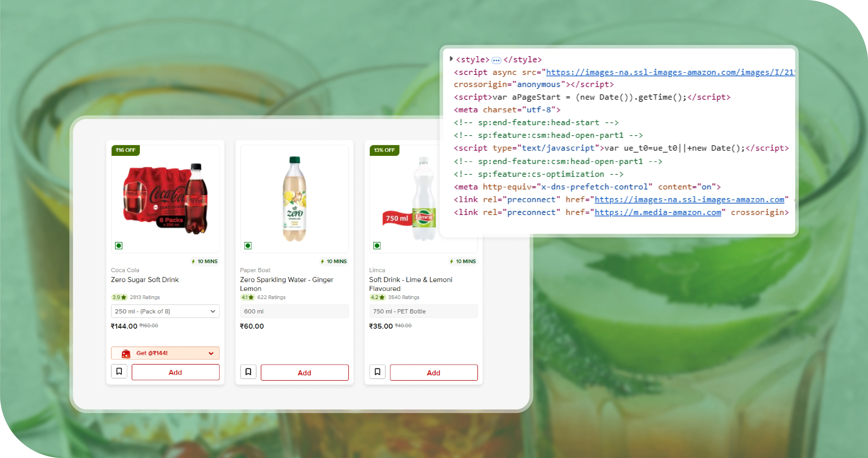Bookmark the Limca Soft Drink product
This screenshot has height=458, width=868.
(377, 372)
